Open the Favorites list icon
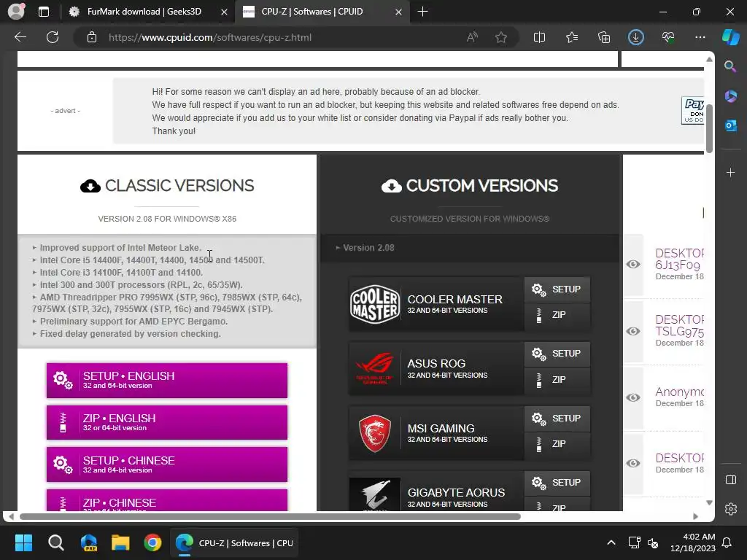The width and height of the screenshot is (747, 560). coord(572,37)
